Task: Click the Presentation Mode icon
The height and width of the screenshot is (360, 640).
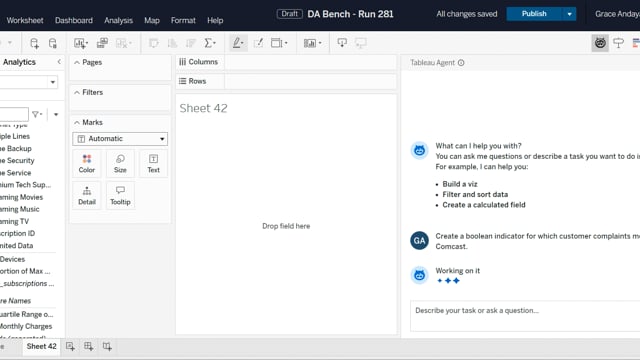Action: point(361,43)
